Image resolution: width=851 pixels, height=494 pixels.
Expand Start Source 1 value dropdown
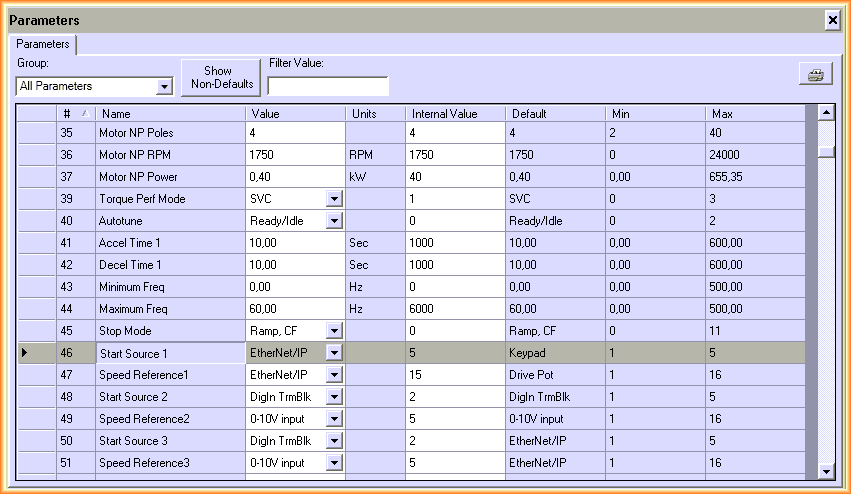[x=334, y=352]
